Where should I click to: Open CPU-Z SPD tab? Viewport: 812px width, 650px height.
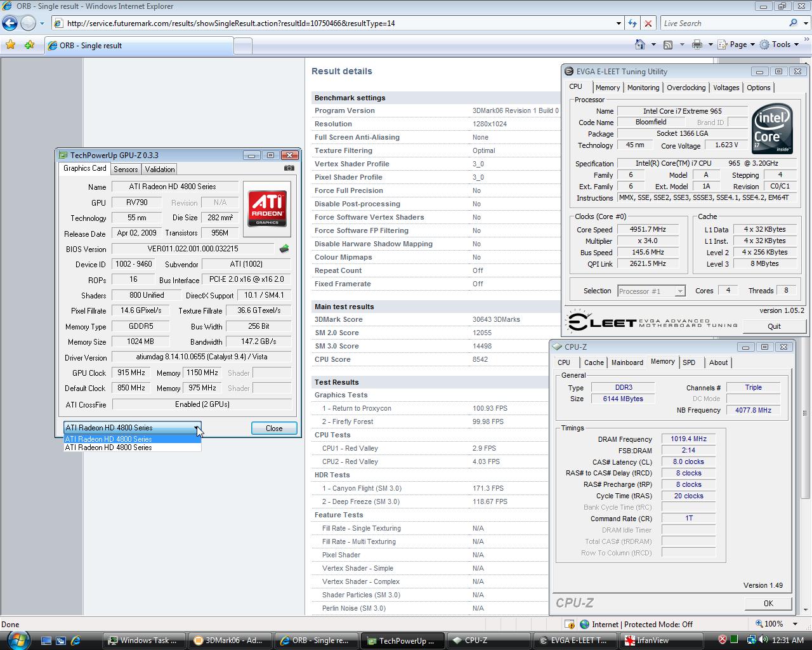pos(689,362)
